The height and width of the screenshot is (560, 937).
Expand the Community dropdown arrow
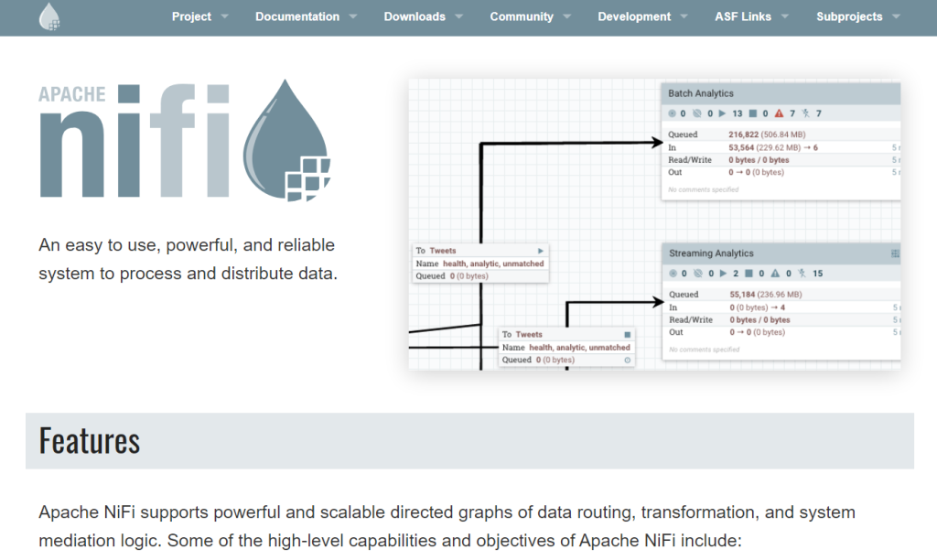point(567,16)
